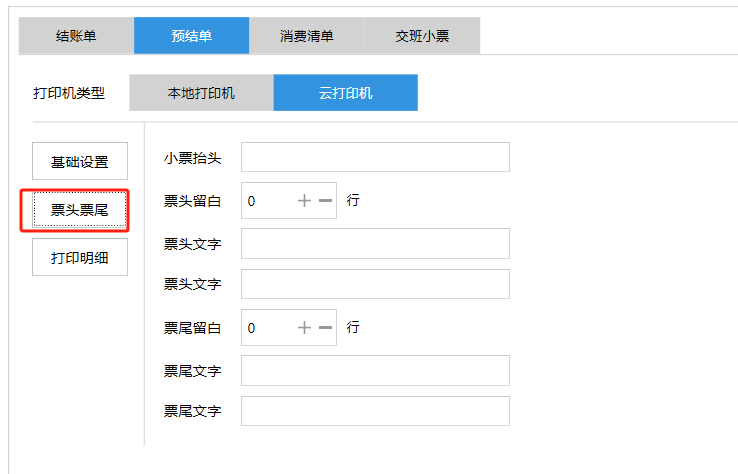Open the 结账单 tab
This screenshot has width=738, height=474.
(x=76, y=36)
